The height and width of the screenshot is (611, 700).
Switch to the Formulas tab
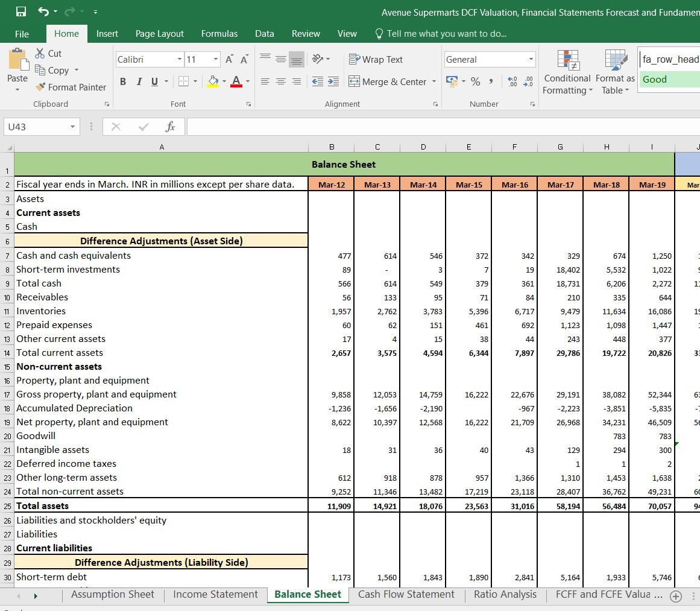coord(219,34)
